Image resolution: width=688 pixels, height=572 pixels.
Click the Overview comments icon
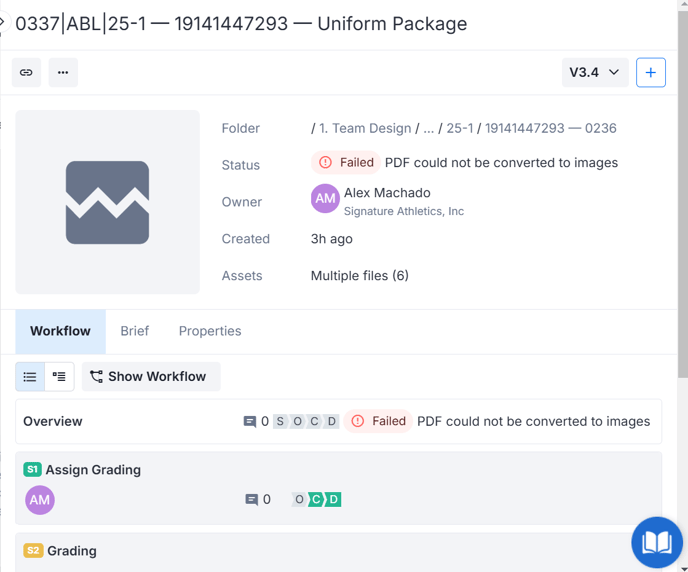(250, 422)
